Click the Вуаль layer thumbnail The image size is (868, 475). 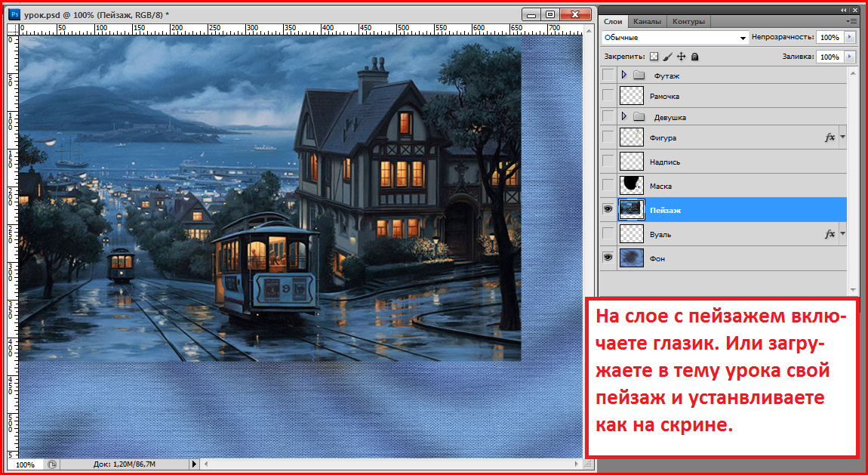pyautogui.click(x=632, y=234)
